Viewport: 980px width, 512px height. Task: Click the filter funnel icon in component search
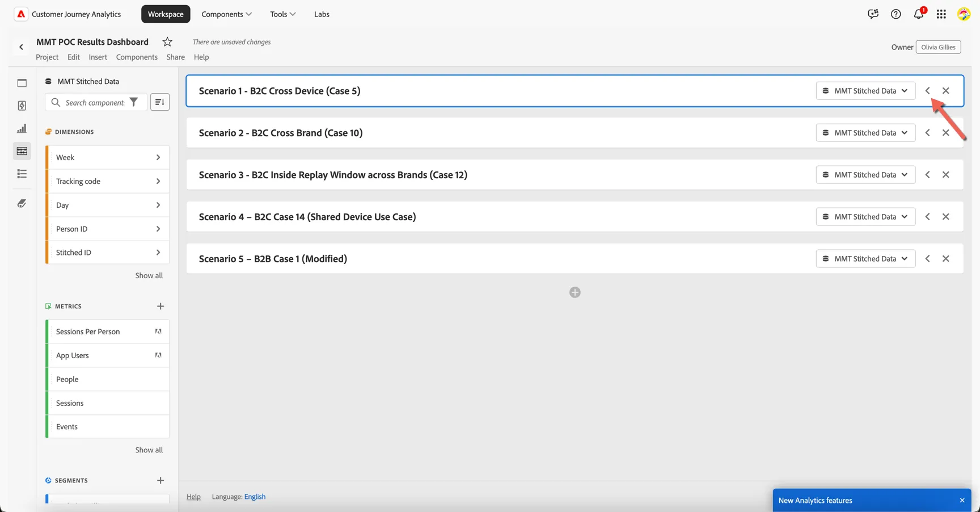pyautogui.click(x=134, y=102)
